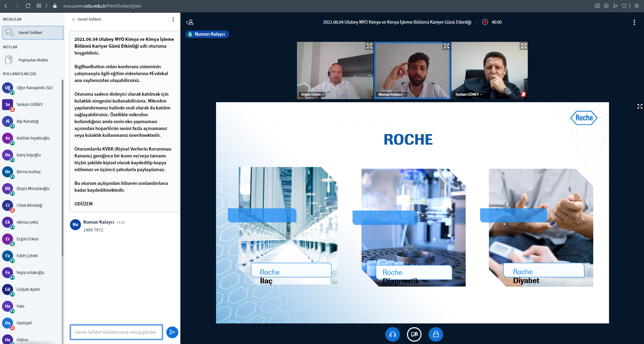Click the padlock site security icon
The height and width of the screenshot is (344, 644).
[55, 6]
